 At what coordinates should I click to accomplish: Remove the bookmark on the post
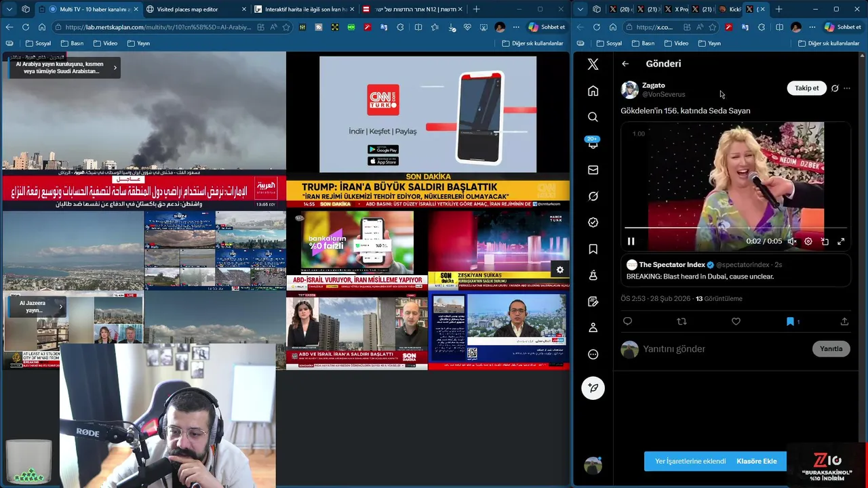point(790,321)
